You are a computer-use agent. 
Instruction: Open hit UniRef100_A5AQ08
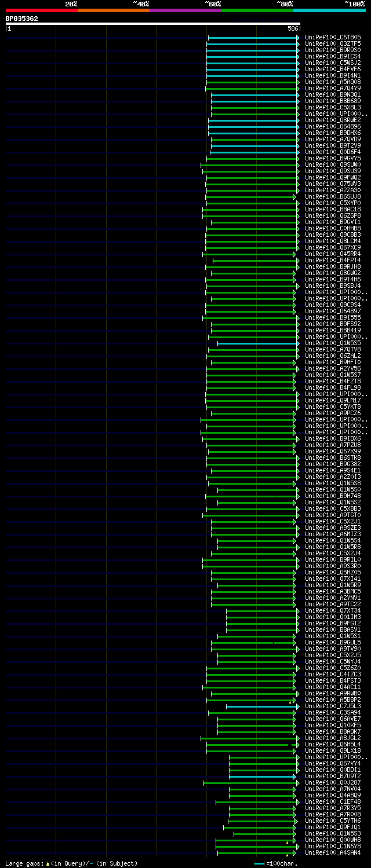tap(333, 82)
